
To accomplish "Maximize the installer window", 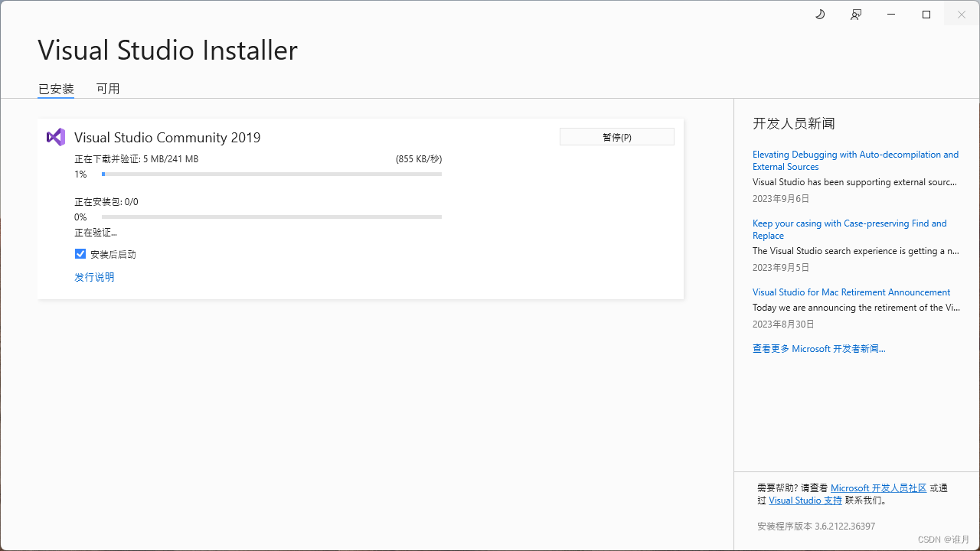I will [926, 15].
